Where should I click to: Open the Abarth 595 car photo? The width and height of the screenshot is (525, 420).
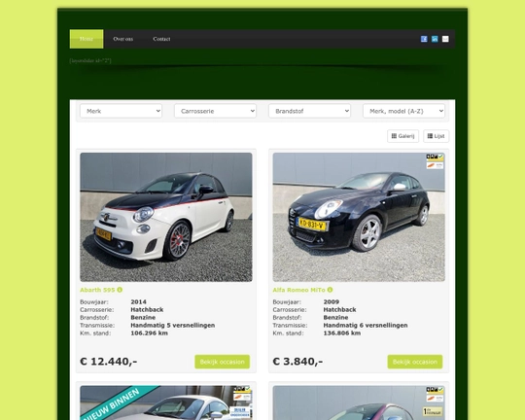pyautogui.click(x=166, y=217)
